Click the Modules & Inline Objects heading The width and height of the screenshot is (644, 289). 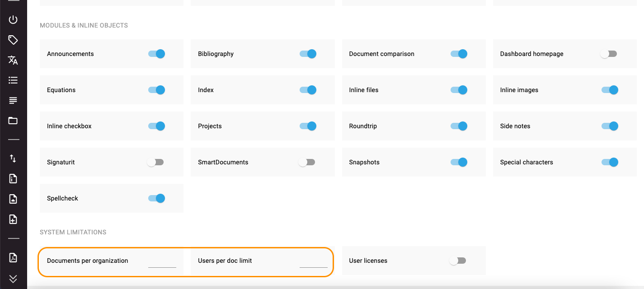[x=84, y=25]
